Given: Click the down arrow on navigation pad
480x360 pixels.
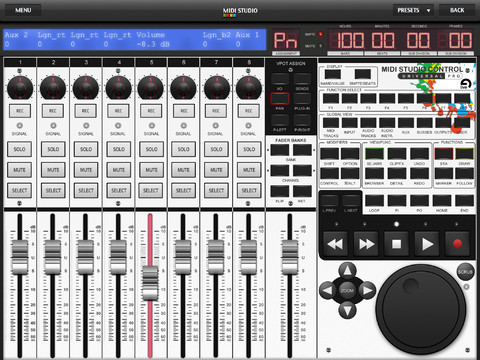Looking at the screenshot, I should [x=347, y=310].
